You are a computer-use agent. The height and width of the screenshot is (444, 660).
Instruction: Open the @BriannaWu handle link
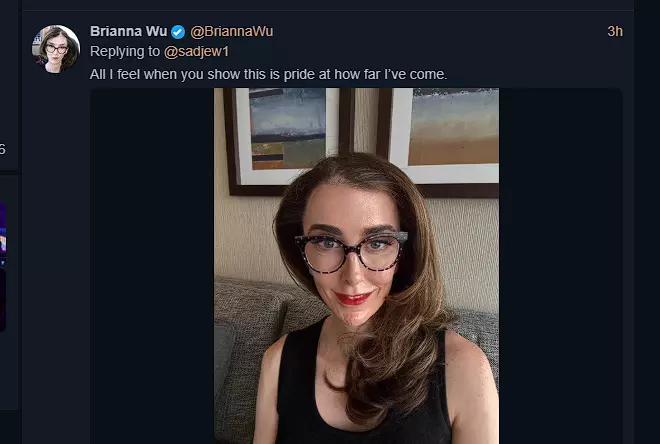pyautogui.click(x=232, y=31)
